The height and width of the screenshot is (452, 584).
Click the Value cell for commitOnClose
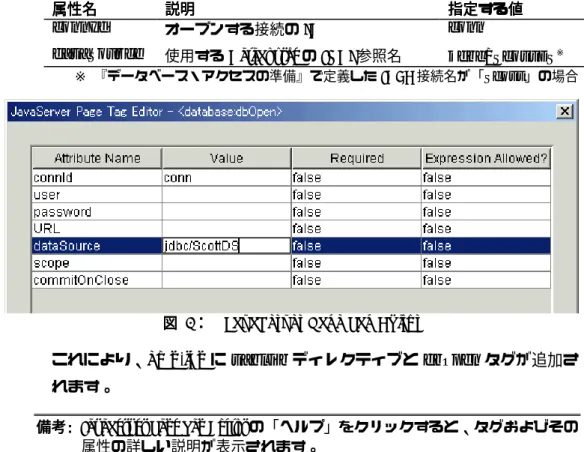226,280
